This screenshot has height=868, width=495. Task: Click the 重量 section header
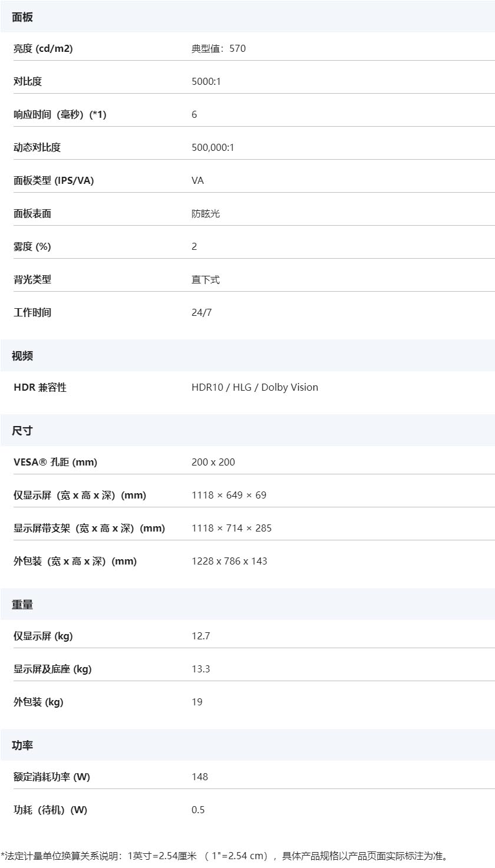pyautogui.click(x=22, y=605)
